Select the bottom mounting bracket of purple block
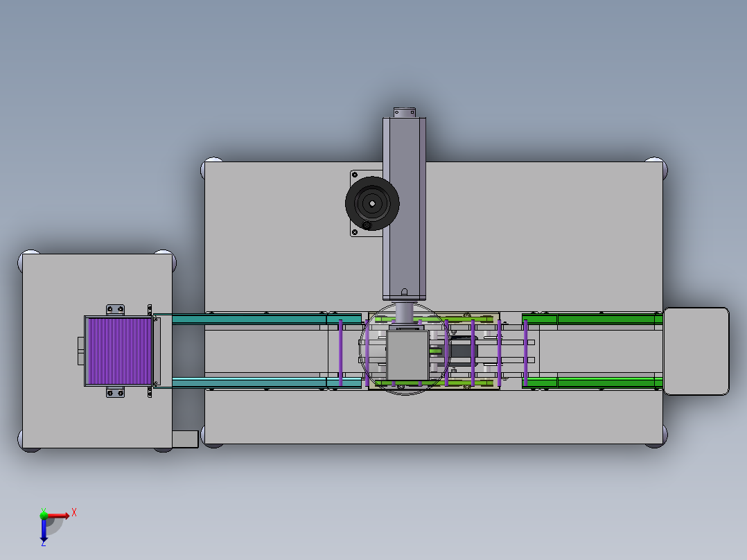Image resolution: width=747 pixels, height=560 pixels. coord(115,392)
